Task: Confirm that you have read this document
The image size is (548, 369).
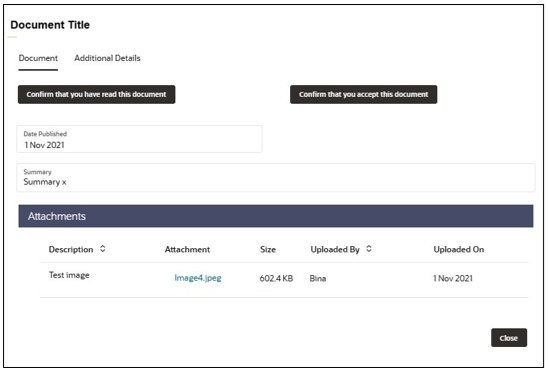Action: (96, 94)
